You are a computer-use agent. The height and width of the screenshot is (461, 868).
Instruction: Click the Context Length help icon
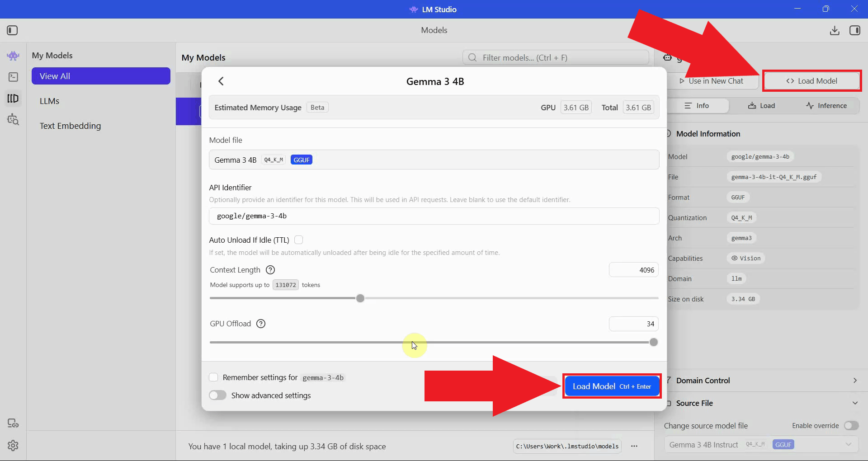click(x=270, y=270)
